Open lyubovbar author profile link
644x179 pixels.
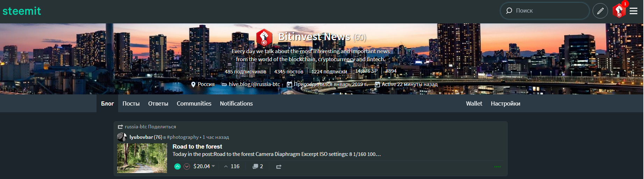[x=141, y=137]
